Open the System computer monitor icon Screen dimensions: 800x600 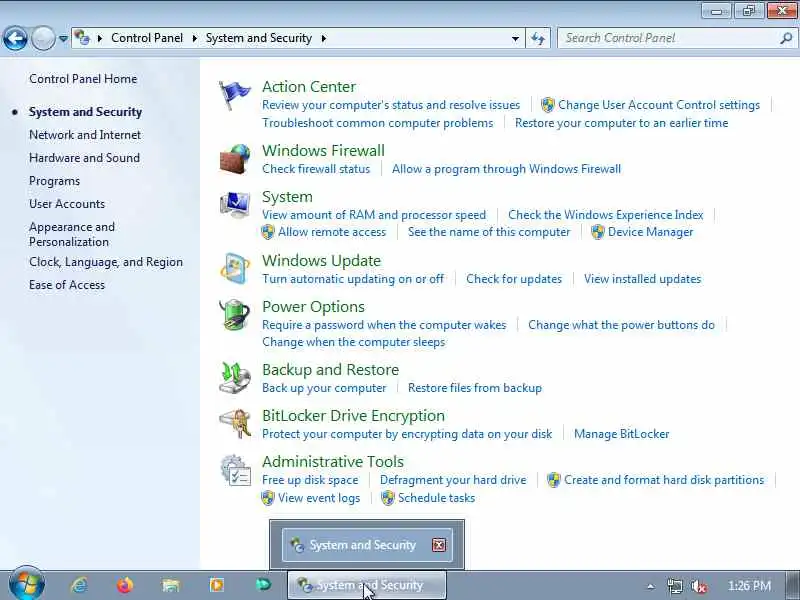(235, 205)
